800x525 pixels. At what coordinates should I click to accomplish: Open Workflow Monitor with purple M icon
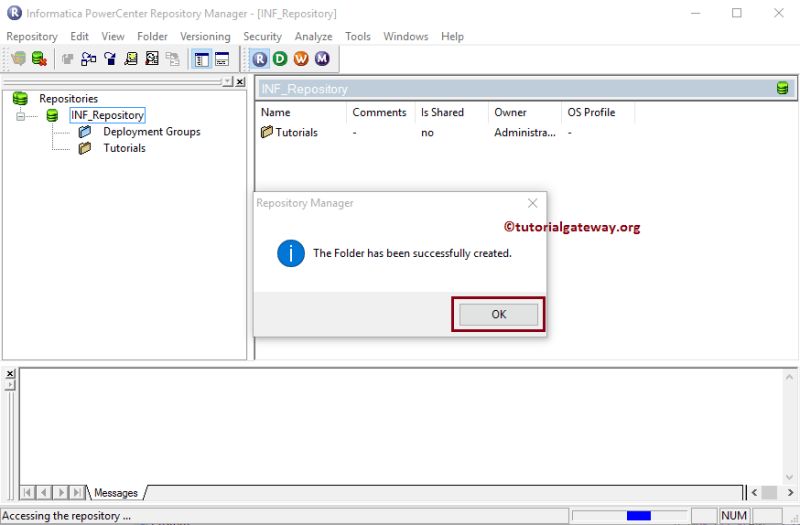coord(321,59)
